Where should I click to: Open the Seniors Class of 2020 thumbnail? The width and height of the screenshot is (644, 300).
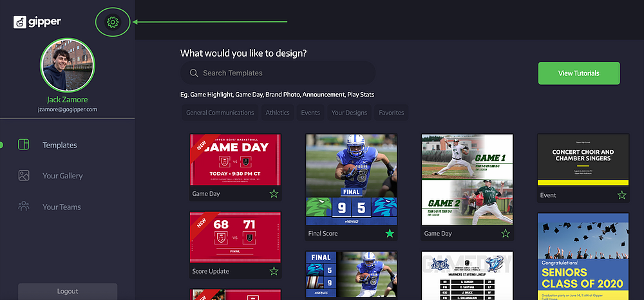[583, 256]
